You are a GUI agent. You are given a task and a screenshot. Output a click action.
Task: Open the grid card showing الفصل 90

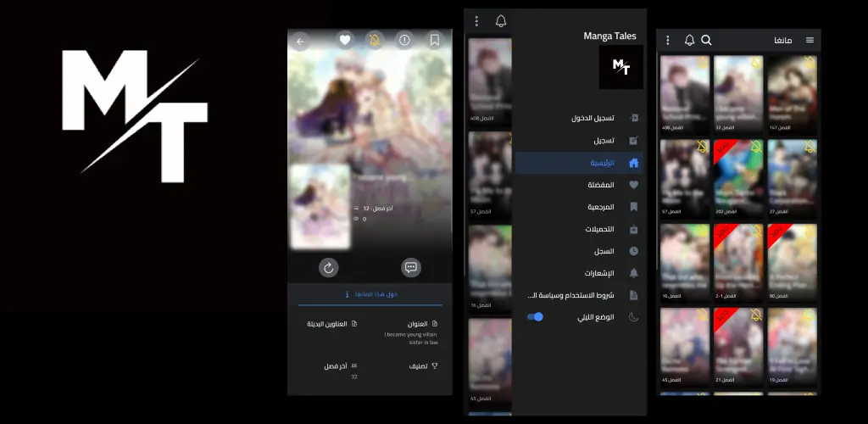(x=793, y=263)
